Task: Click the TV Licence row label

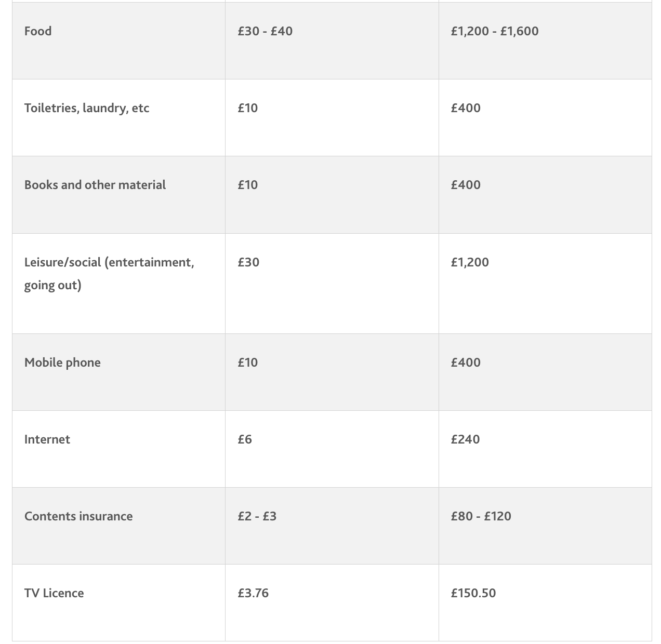Action: [x=54, y=593]
